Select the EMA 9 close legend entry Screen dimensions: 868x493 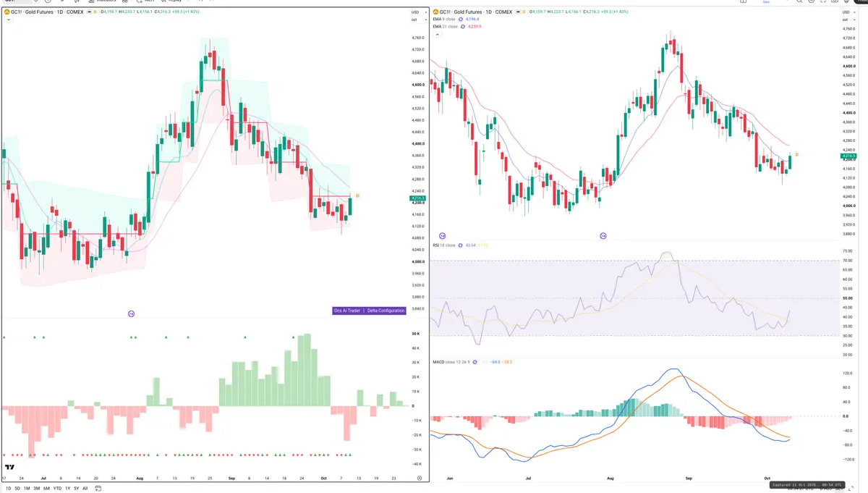coord(445,20)
